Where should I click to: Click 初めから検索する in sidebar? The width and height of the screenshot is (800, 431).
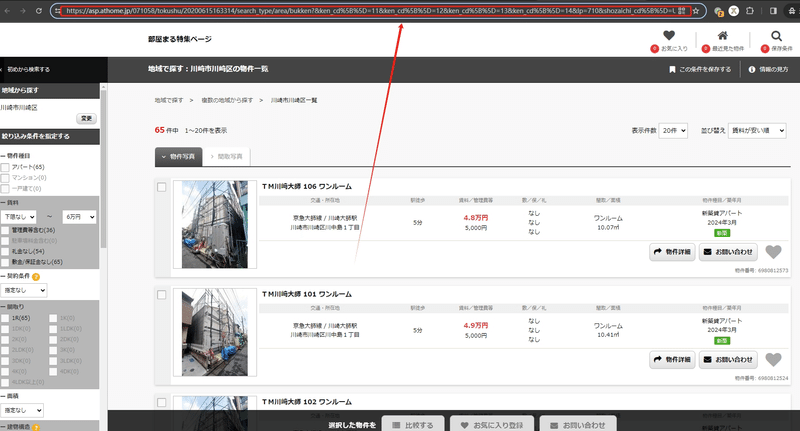tap(28, 69)
